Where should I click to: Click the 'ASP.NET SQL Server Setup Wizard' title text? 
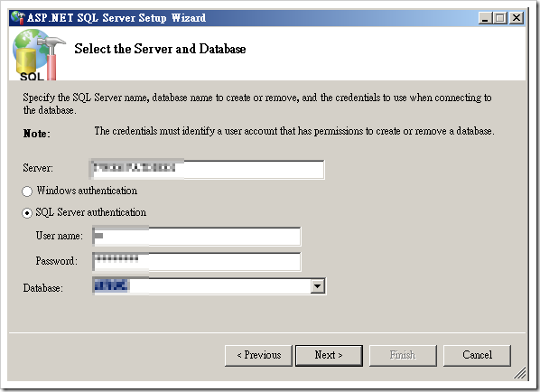pos(116,18)
